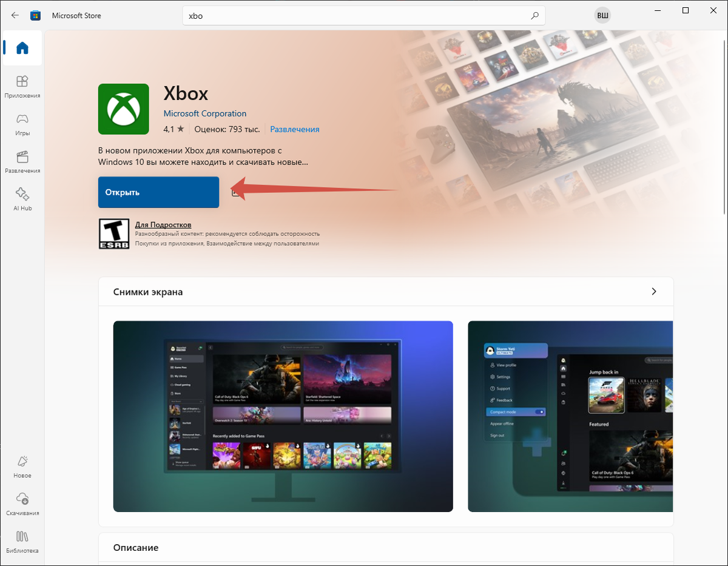Click app description text about Windows 10
The image size is (728, 566).
click(x=204, y=156)
